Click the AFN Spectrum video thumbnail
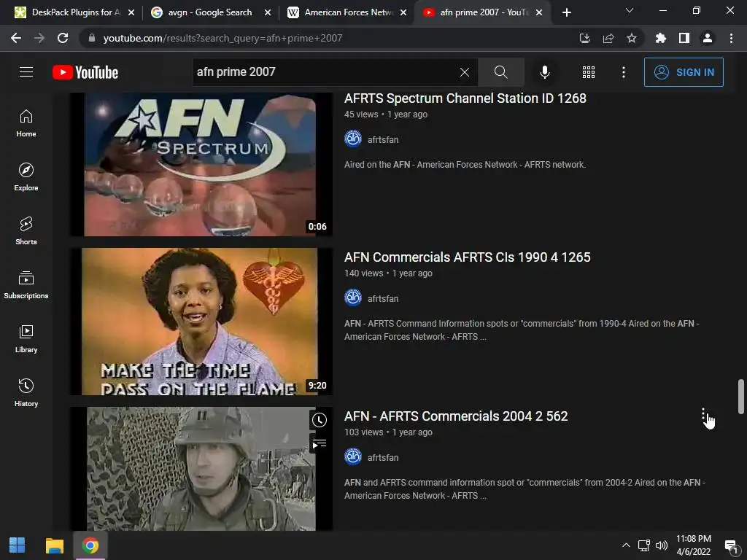 (x=201, y=164)
